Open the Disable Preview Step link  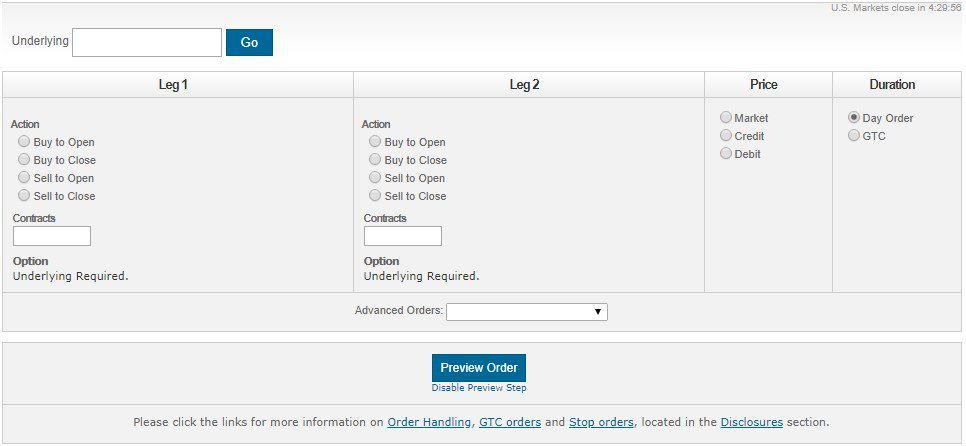(479, 388)
